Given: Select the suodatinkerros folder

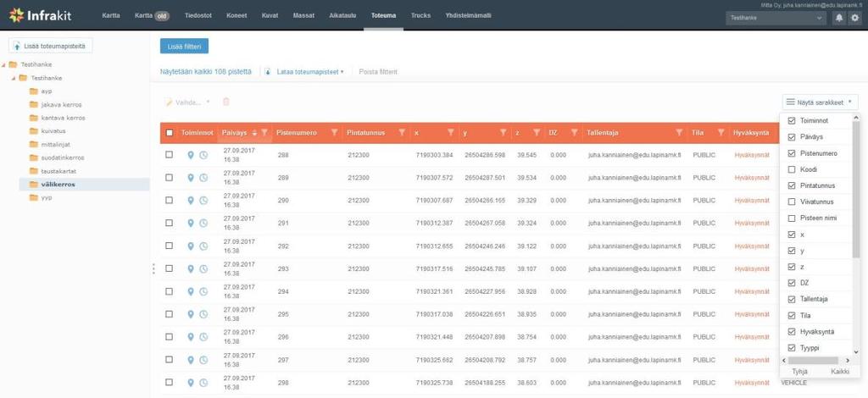Looking at the screenshot, I should point(63,158).
